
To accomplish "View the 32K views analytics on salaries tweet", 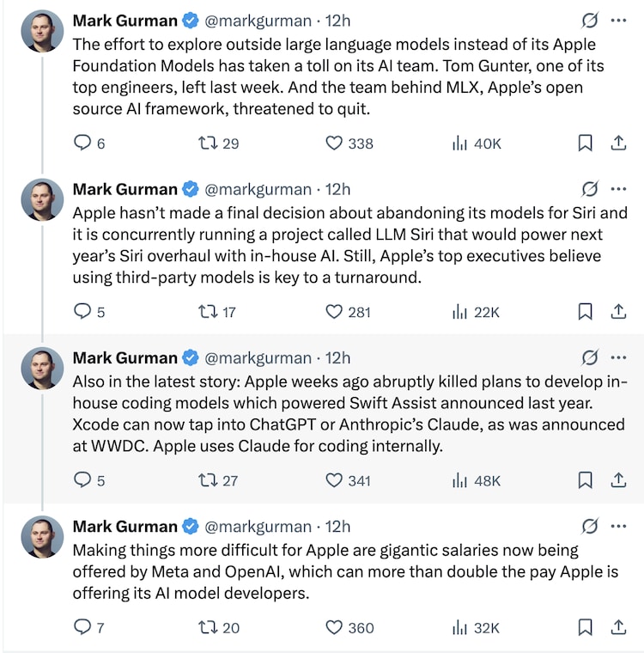I will click(x=476, y=628).
